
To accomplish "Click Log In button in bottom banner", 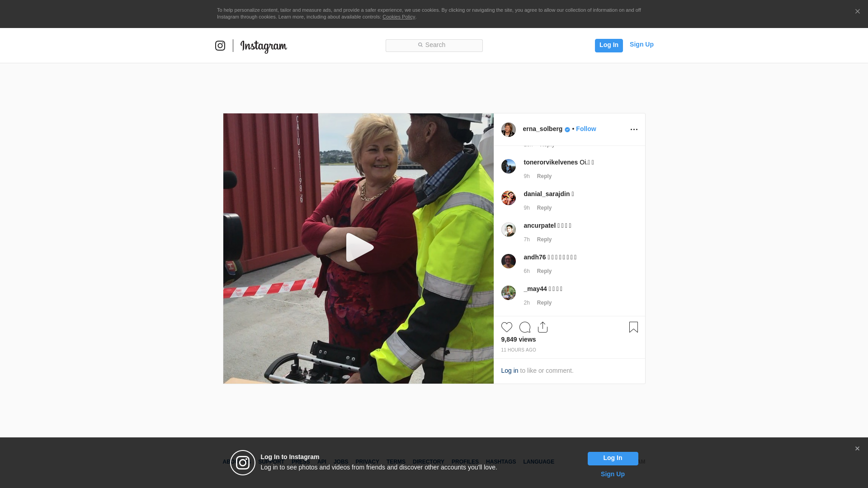I will pyautogui.click(x=613, y=459).
